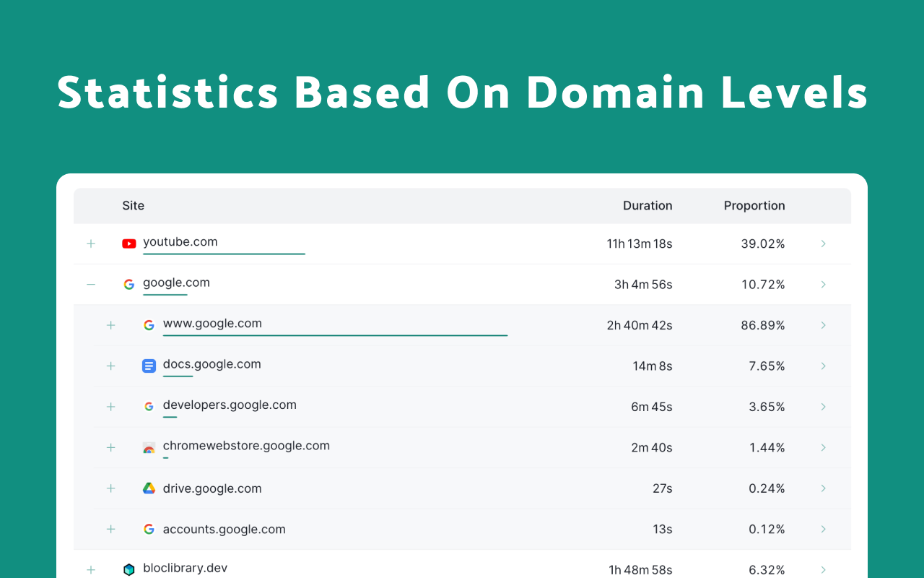Image resolution: width=924 pixels, height=578 pixels.
Task: Expand the developers.google.com row
Action: 110,407
